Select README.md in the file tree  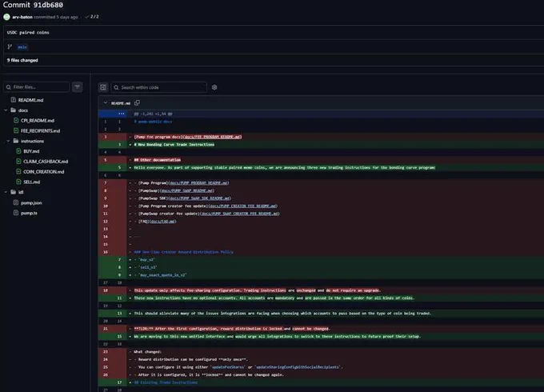tap(31, 100)
